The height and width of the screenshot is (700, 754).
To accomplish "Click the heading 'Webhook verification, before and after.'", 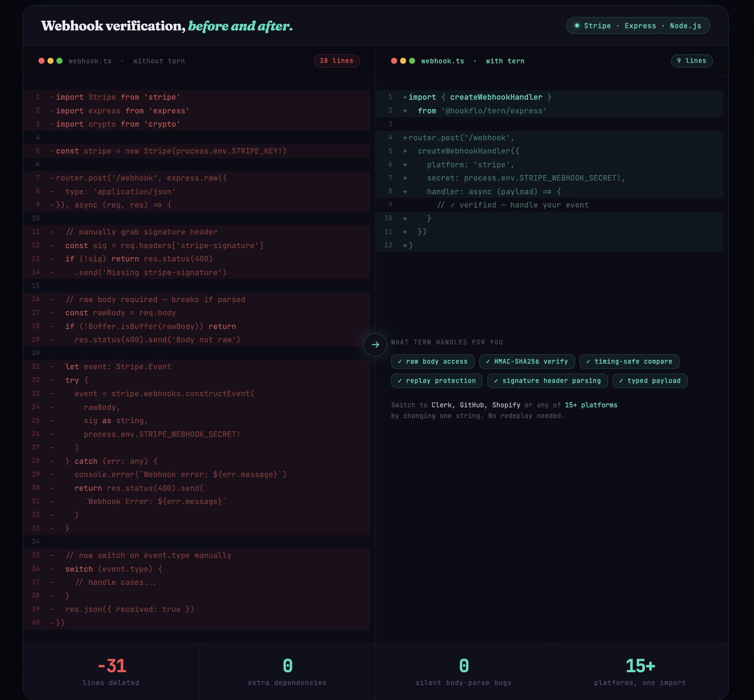I will pos(167,26).
